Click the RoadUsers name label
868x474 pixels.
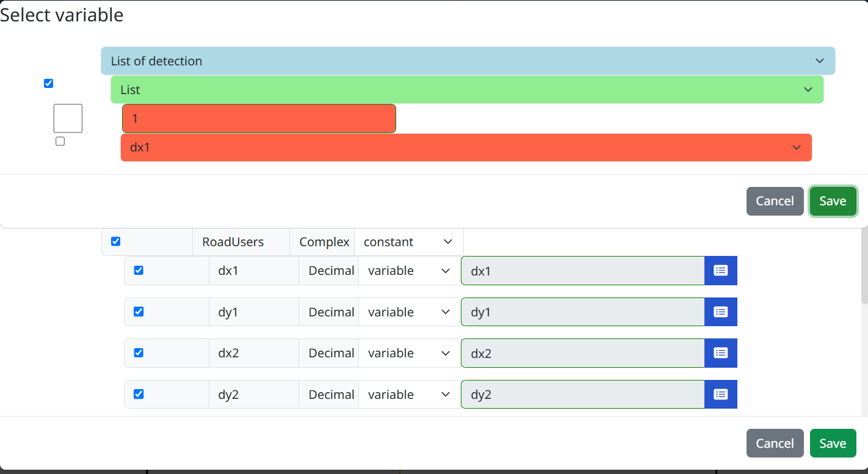click(233, 242)
